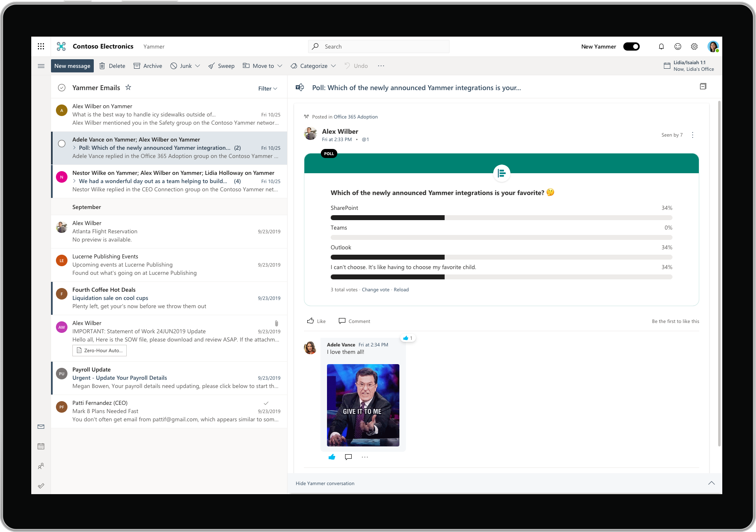Click the smiley feedback icon
This screenshot has width=756, height=532.
(677, 46)
